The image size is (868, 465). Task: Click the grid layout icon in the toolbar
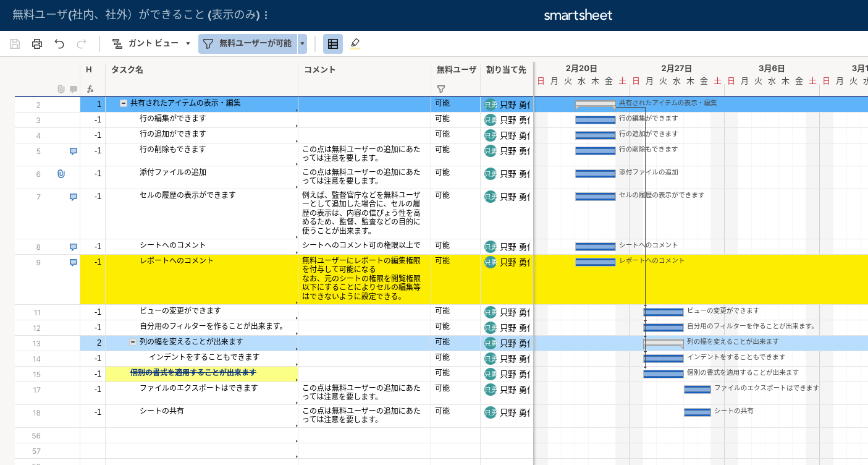pyautogui.click(x=332, y=43)
